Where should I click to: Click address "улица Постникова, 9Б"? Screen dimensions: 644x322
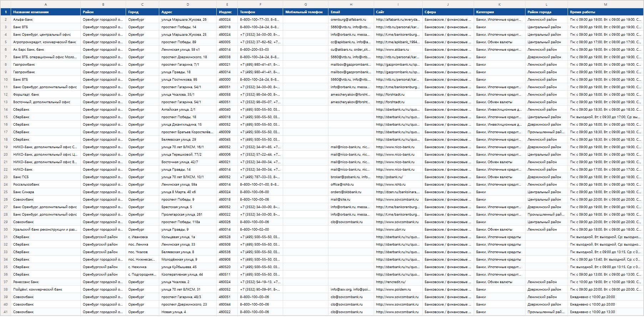pyautogui.click(x=188, y=80)
